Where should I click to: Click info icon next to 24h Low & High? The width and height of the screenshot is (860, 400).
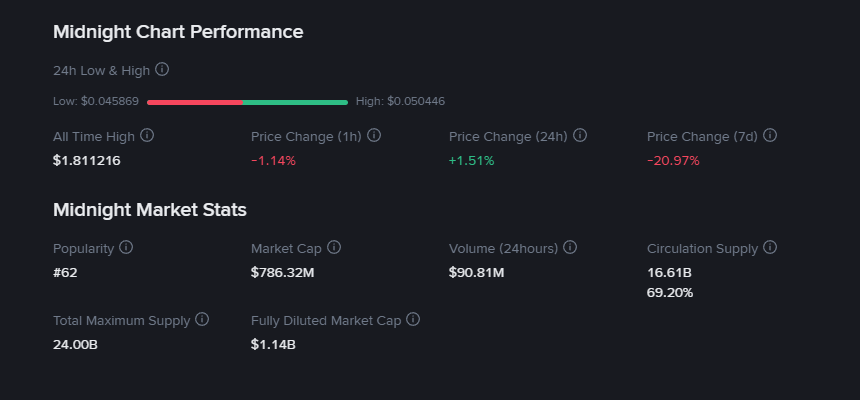162,70
